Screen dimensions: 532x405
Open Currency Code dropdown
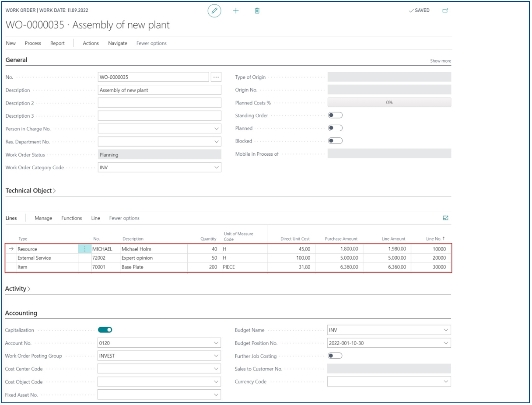tap(446, 381)
